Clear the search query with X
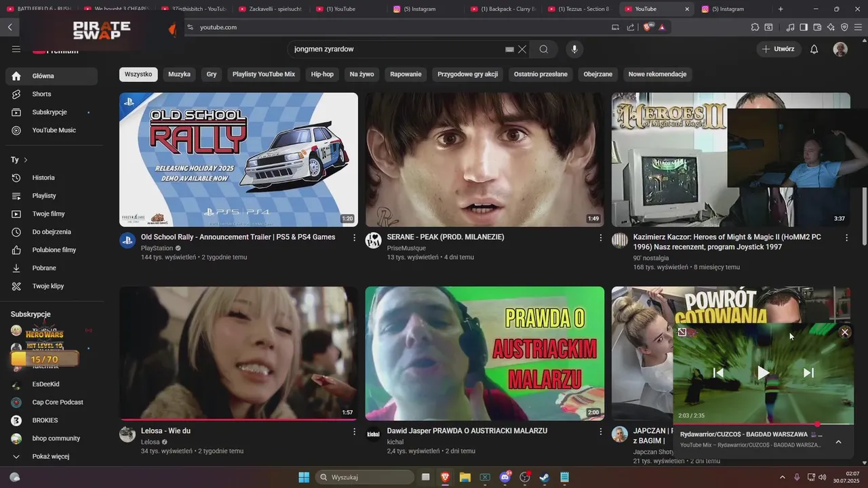The height and width of the screenshot is (488, 868). [522, 49]
